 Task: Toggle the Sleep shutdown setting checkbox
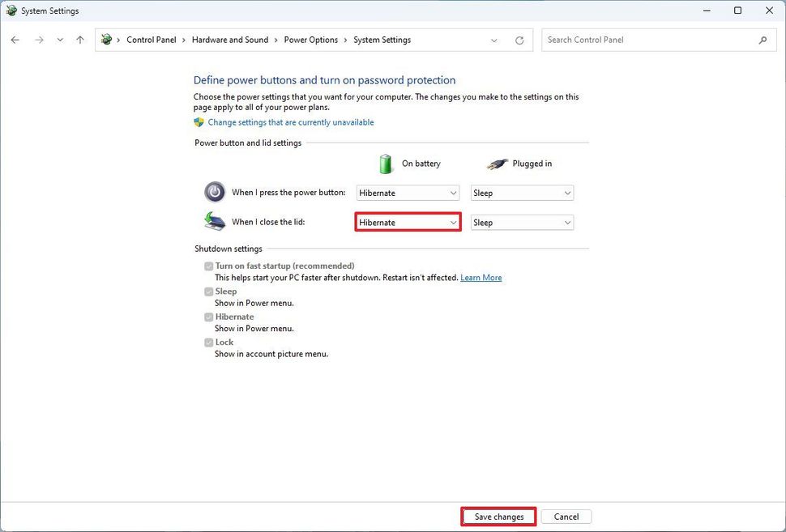click(209, 291)
